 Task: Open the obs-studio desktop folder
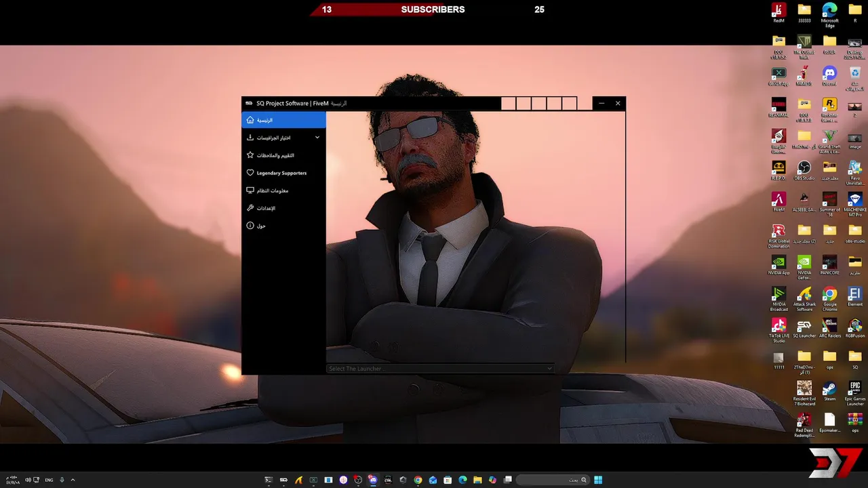tap(855, 232)
